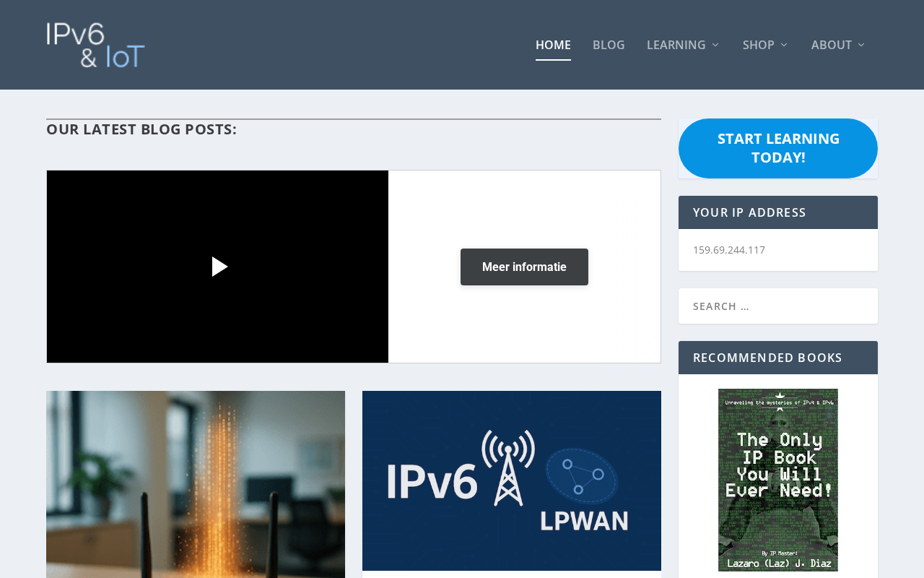
Task: Open the Blog menu item
Action: point(609,45)
